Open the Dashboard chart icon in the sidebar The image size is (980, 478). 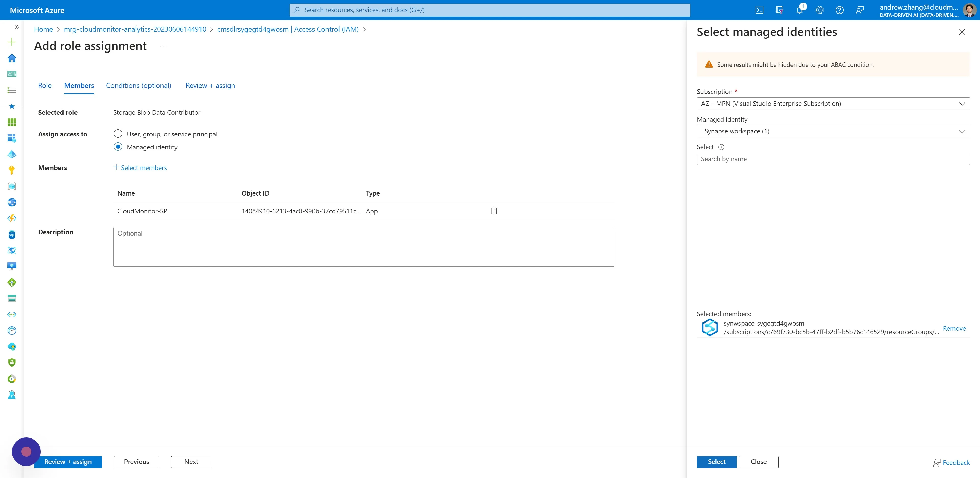click(12, 74)
